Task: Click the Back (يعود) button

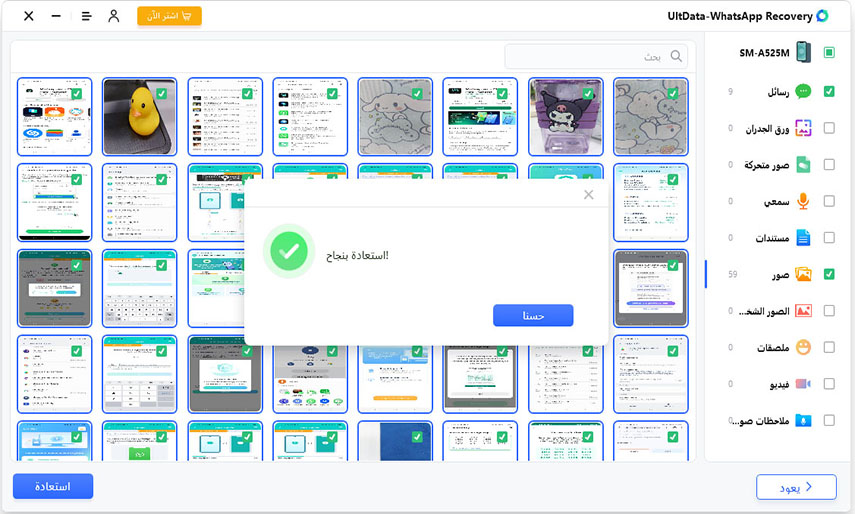Action: [796, 487]
